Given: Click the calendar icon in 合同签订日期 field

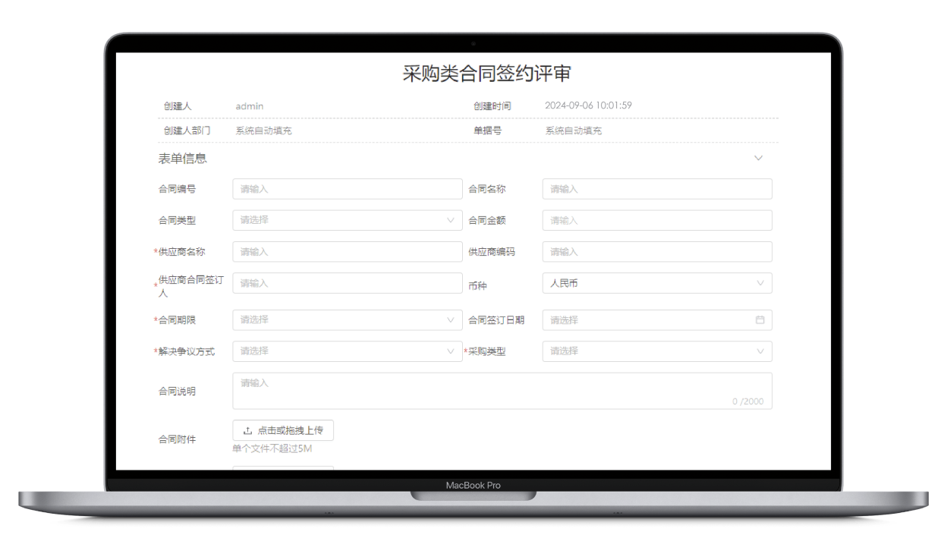Looking at the screenshot, I should [x=760, y=320].
